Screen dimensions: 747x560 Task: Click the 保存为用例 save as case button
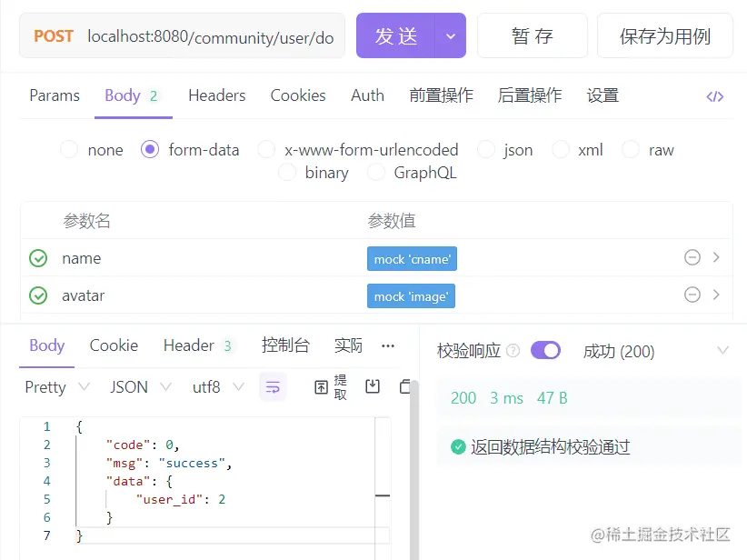point(665,35)
